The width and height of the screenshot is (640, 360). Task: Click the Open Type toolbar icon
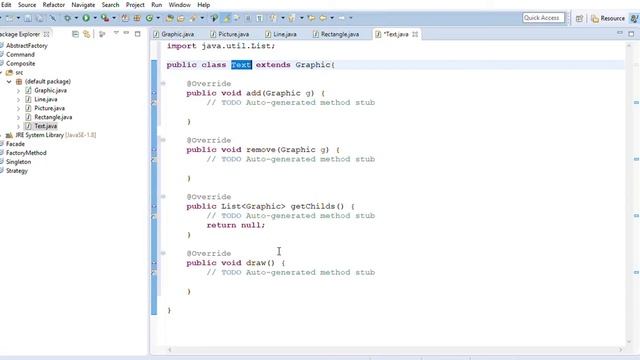[169, 18]
